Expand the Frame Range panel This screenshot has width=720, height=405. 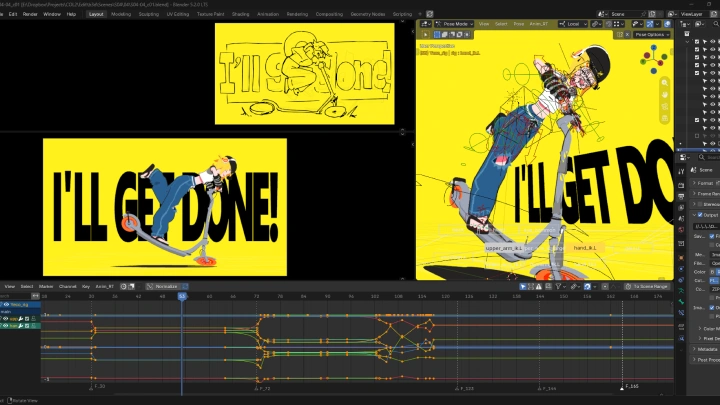705,194
